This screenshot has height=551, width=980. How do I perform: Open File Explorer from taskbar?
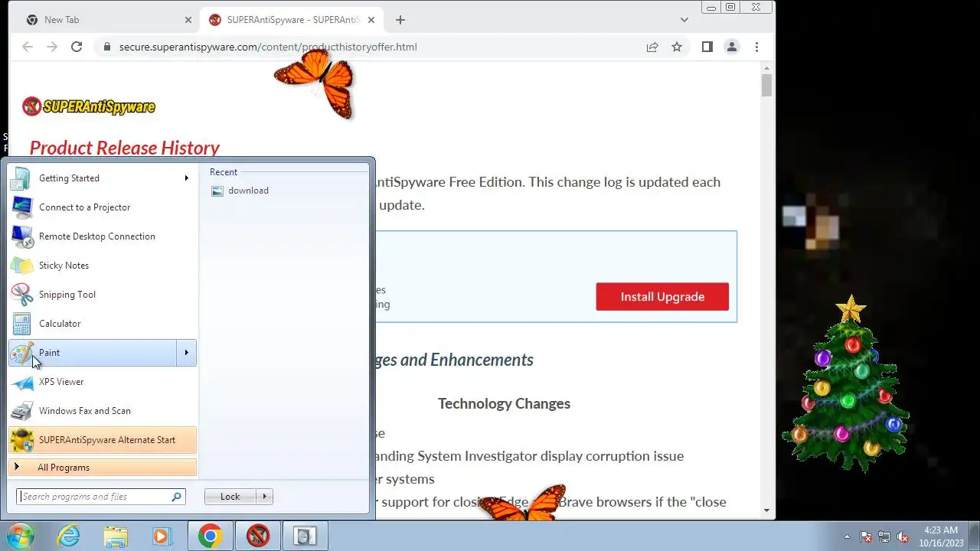116,536
